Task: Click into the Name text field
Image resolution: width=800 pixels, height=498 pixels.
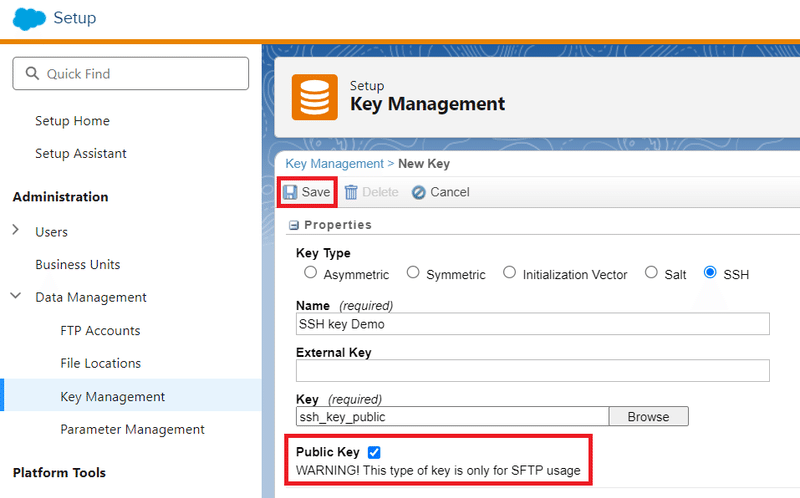Action: click(533, 324)
